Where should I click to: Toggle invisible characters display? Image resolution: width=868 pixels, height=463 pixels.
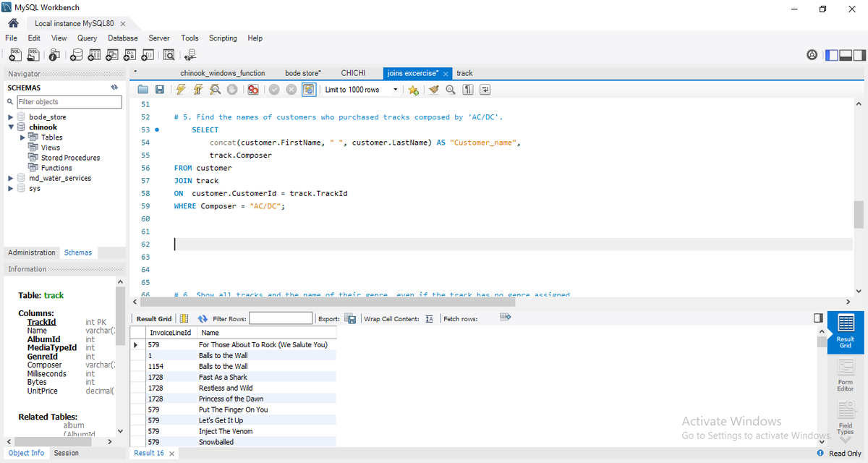[x=468, y=90]
